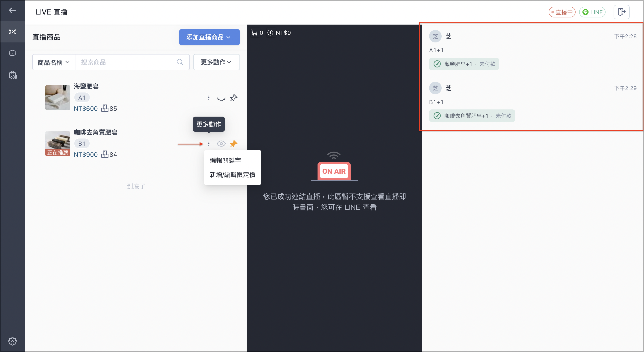Expand the 添加直播商品 dropdown
This screenshot has height=352, width=644.
coord(209,37)
